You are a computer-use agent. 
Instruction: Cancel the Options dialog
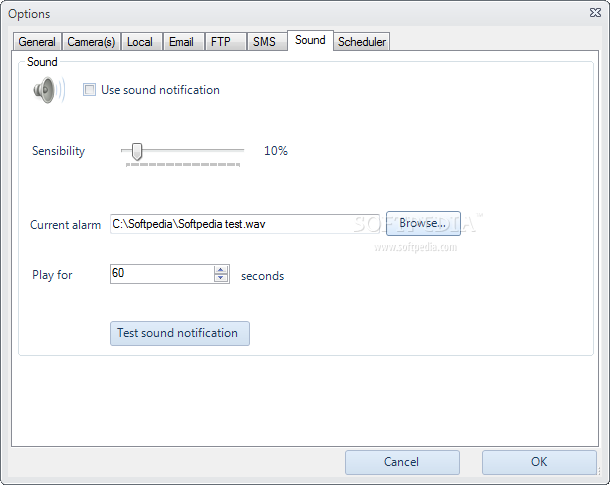tap(402, 462)
